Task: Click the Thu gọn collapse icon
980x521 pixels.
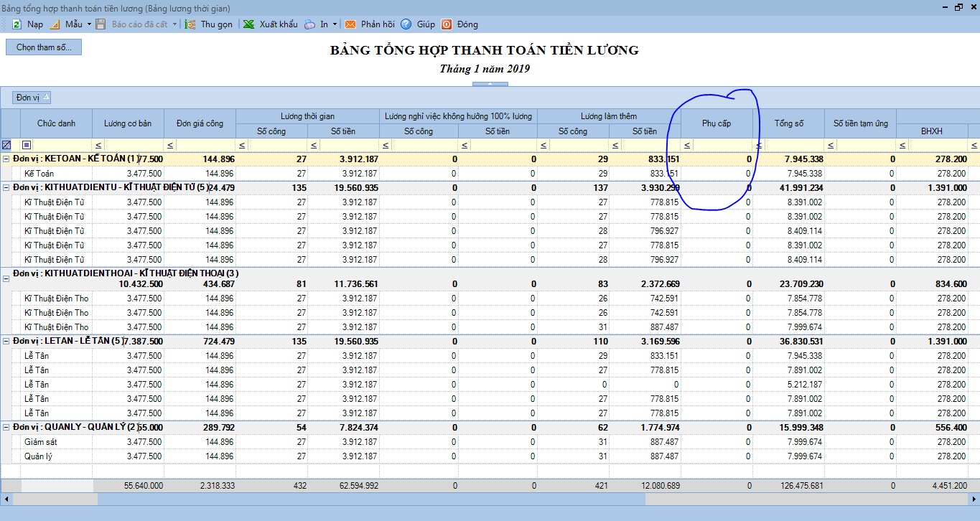Action: [190, 24]
